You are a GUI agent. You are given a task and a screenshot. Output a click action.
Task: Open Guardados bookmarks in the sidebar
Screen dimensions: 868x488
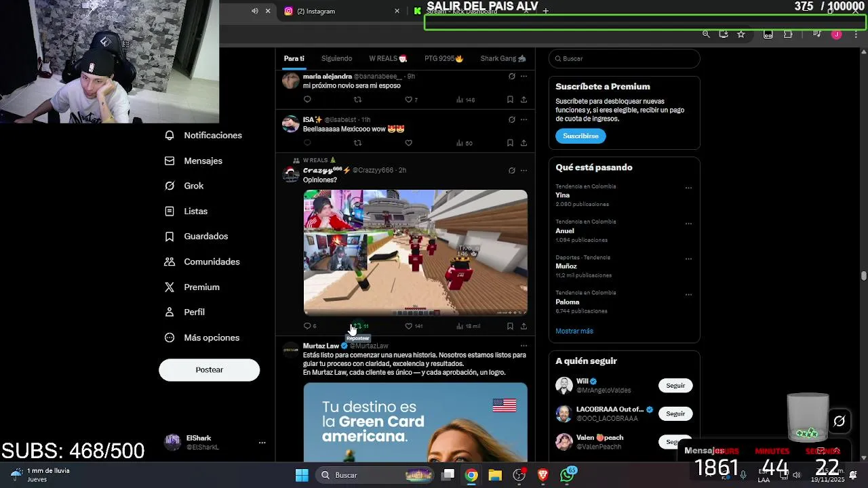coord(197,236)
